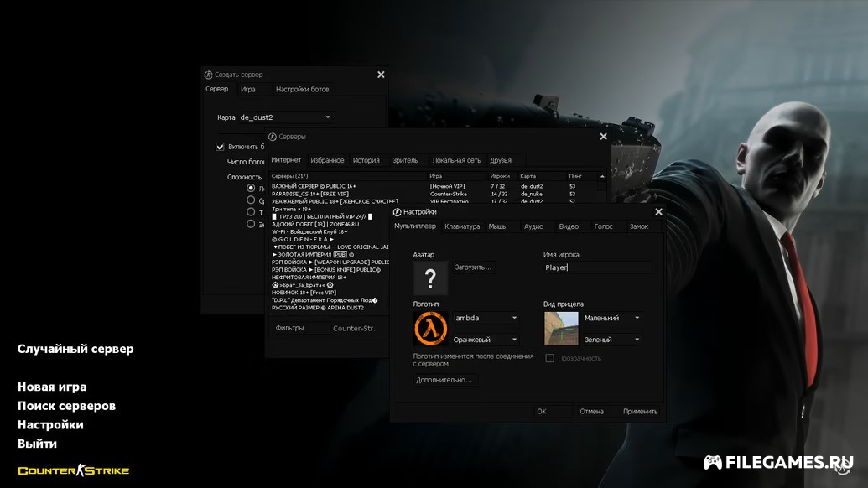
Task: Open the Аудио settings tab
Action: point(533,227)
